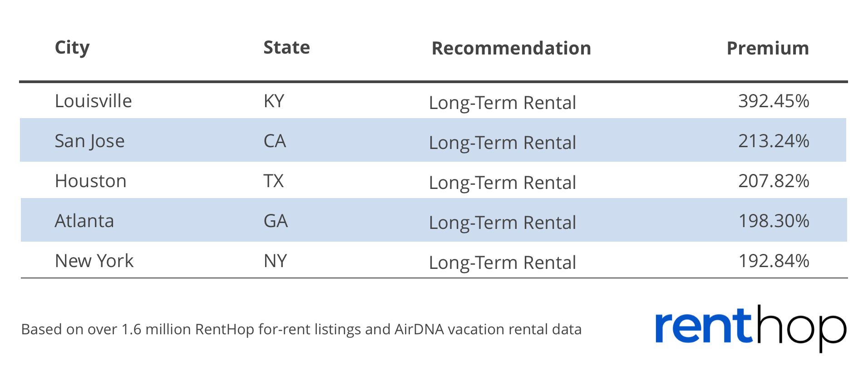The height and width of the screenshot is (377, 868).
Task: Select the Louisville city cell
Action: (x=93, y=101)
